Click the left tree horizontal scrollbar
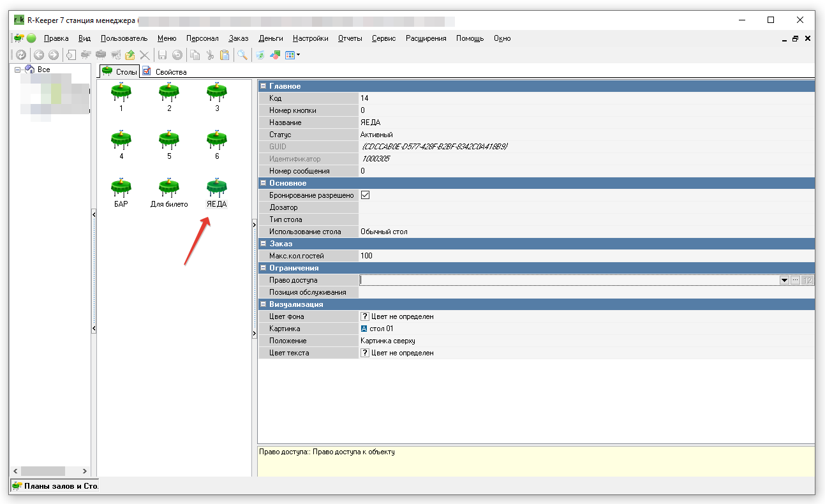825x504 pixels. click(48, 471)
